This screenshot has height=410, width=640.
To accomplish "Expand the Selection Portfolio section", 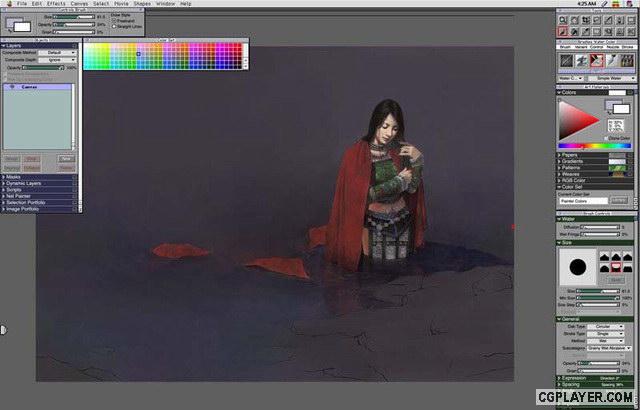I will 4,202.
